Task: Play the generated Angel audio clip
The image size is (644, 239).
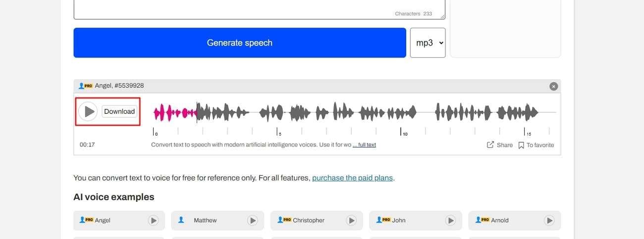Action: coord(89,111)
